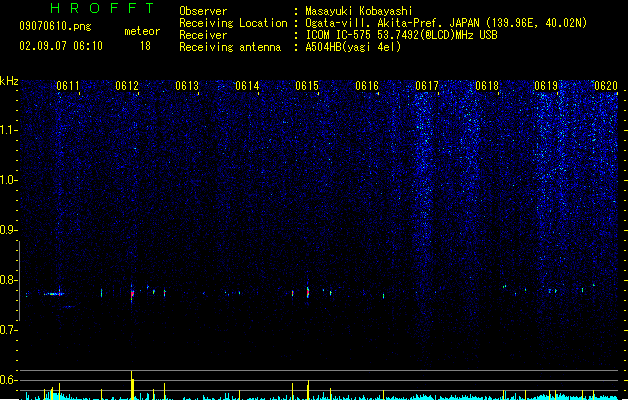This screenshot has height=400, width=629.
Task: Click the meteor count value 18
Action: pyautogui.click(x=145, y=46)
